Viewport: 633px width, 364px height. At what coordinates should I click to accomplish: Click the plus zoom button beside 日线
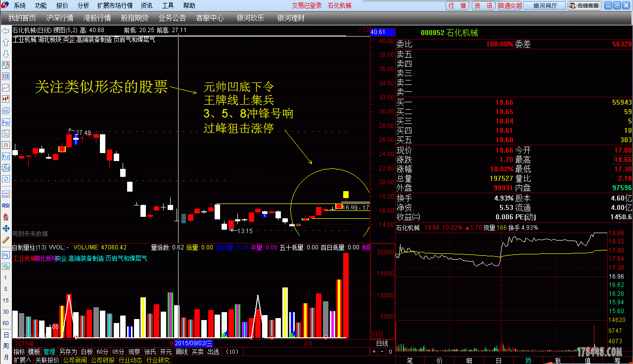tap(374, 352)
